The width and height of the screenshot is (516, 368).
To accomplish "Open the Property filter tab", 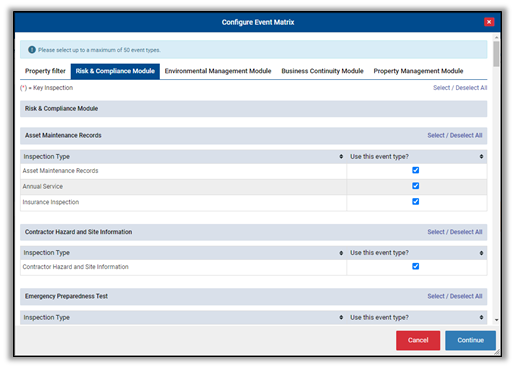I will click(45, 71).
